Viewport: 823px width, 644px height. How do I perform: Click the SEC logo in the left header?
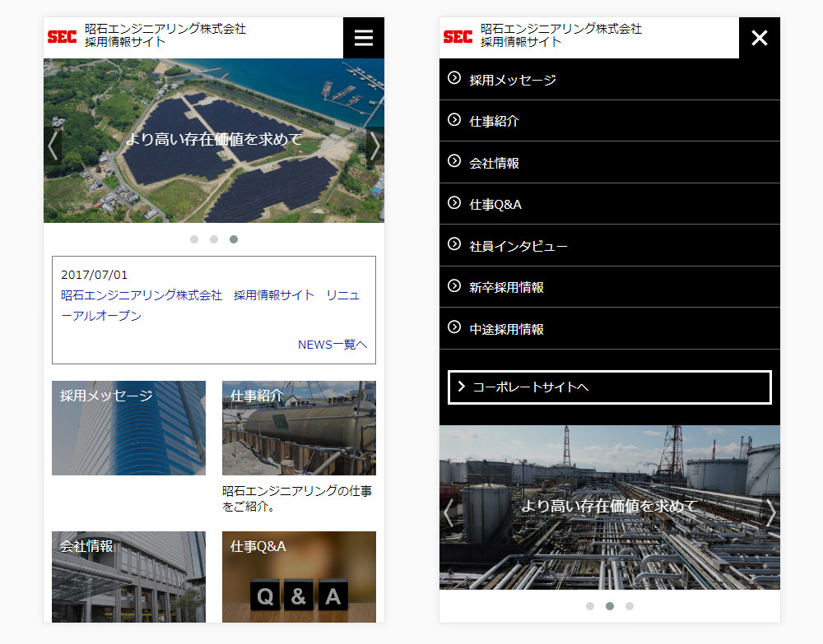(62, 36)
